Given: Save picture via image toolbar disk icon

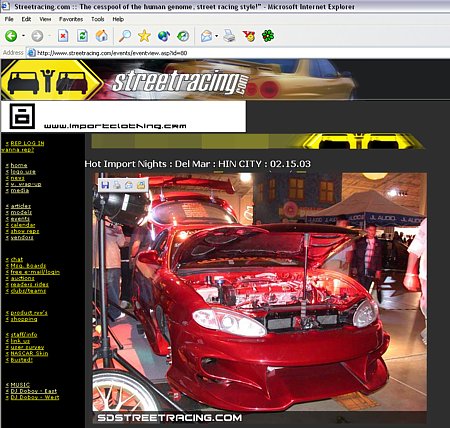Looking at the screenshot, I should 105,185.
